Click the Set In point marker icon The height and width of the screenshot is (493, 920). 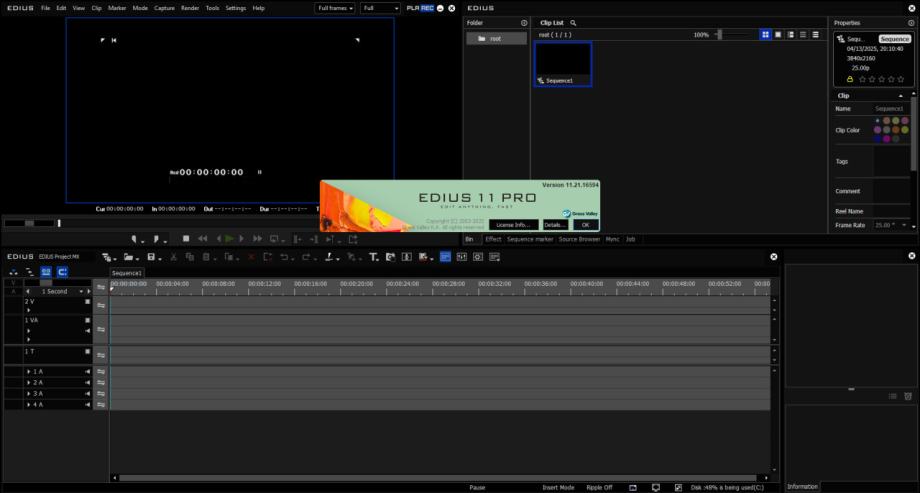click(135, 239)
